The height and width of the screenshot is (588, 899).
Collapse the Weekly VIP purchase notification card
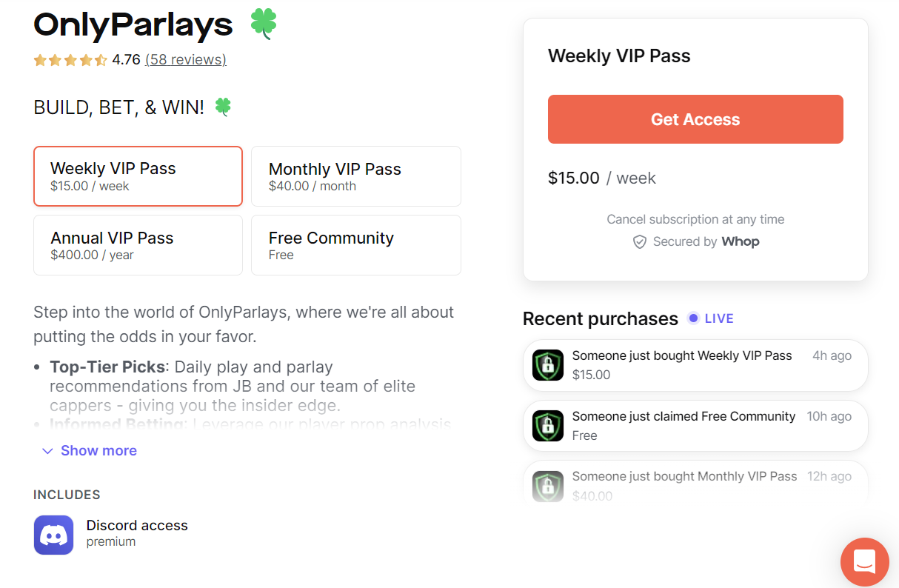coord(695,365)
